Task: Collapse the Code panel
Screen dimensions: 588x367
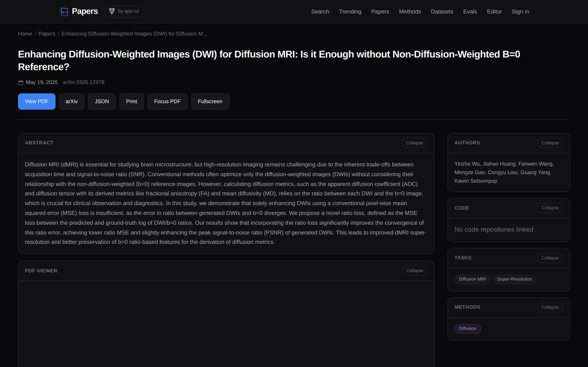Action: point(550,208)
